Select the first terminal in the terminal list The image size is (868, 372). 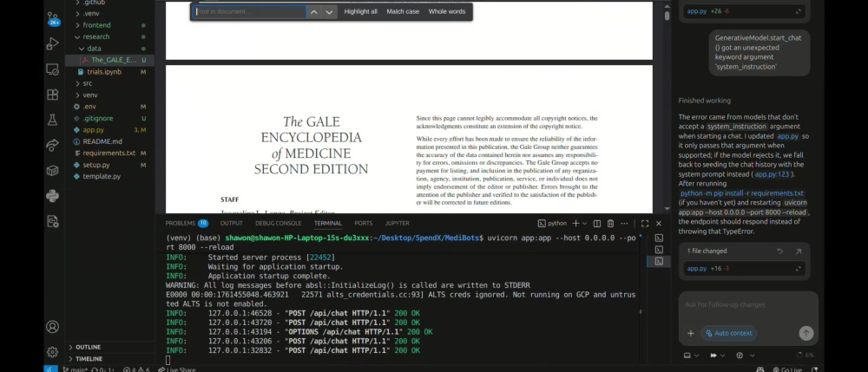click(659, 238)
